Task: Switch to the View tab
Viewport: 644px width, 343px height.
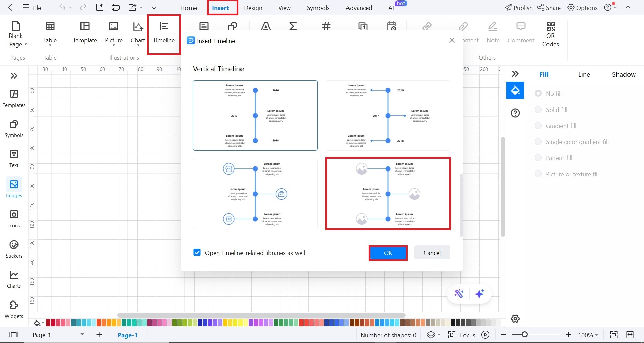Action: tap(284, 8)
